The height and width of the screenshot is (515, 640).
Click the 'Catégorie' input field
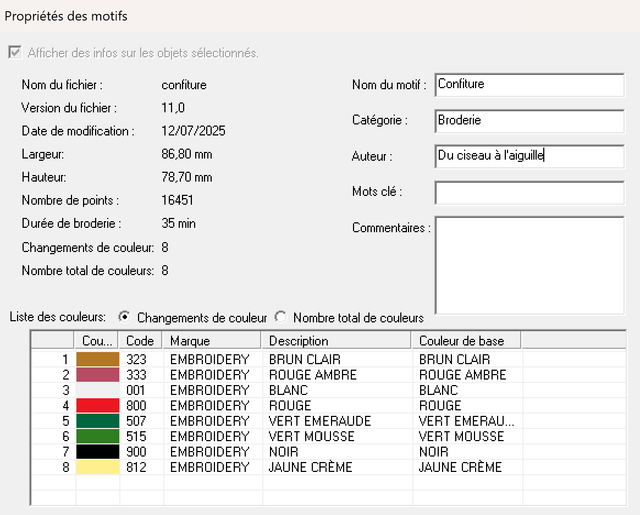tap(528, 120)
